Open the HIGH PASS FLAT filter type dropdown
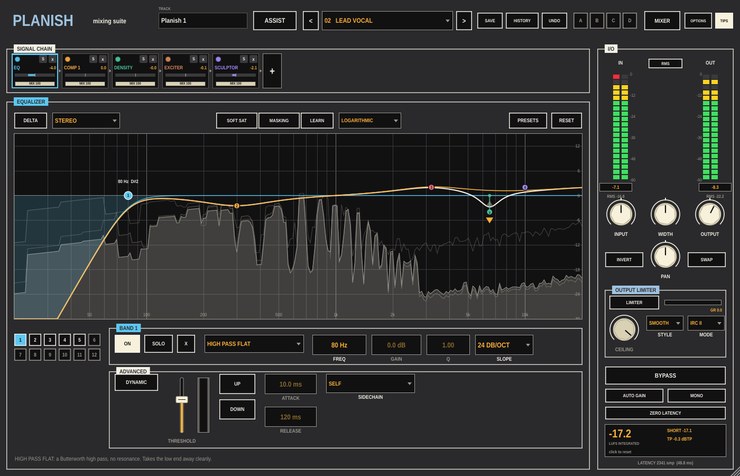740x476 pixels. click(x=254, y=344)
